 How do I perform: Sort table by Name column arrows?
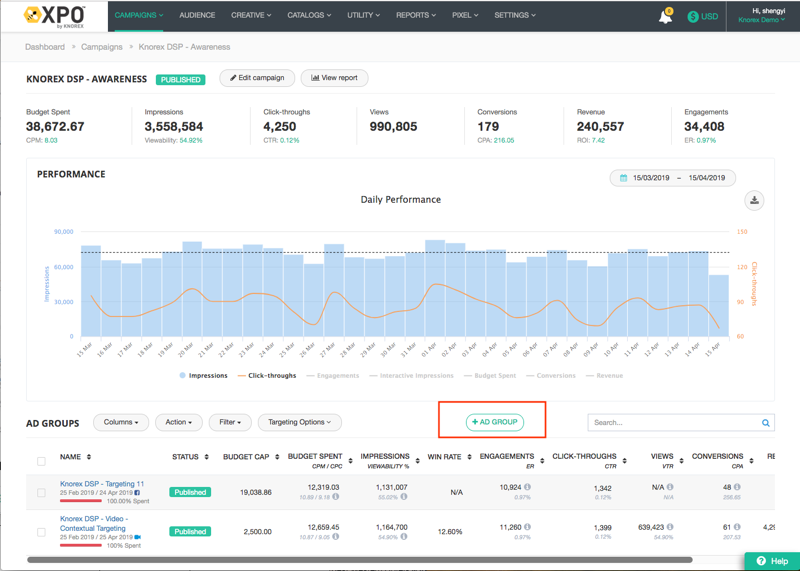(x=89, y=457)
